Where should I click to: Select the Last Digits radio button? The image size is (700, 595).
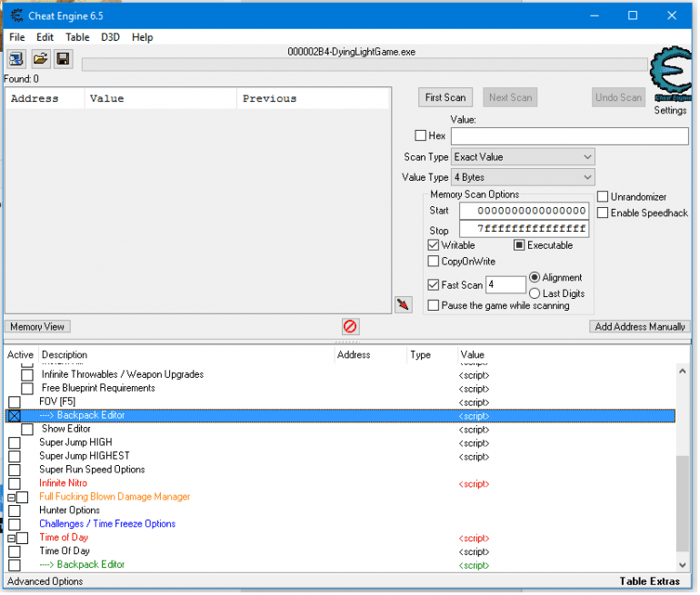point(535,293)
